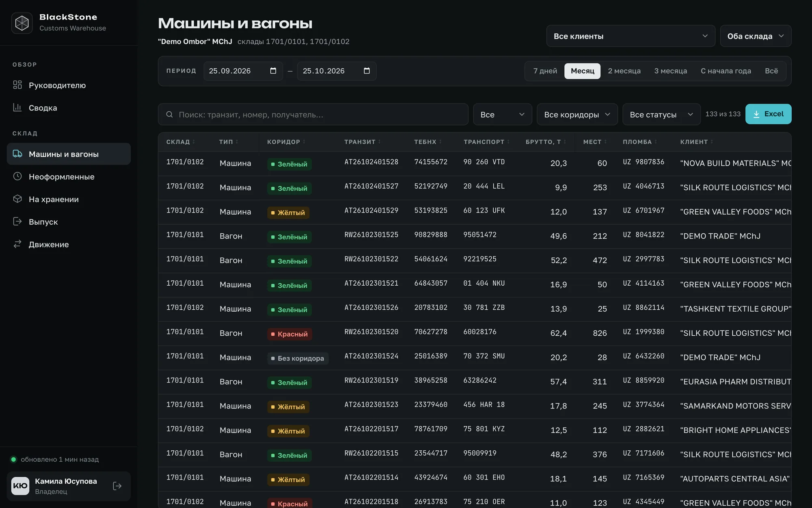Click the КЮ user avatar
The height and width of the screenshot is (508, 812).
[x=20, y=486]
